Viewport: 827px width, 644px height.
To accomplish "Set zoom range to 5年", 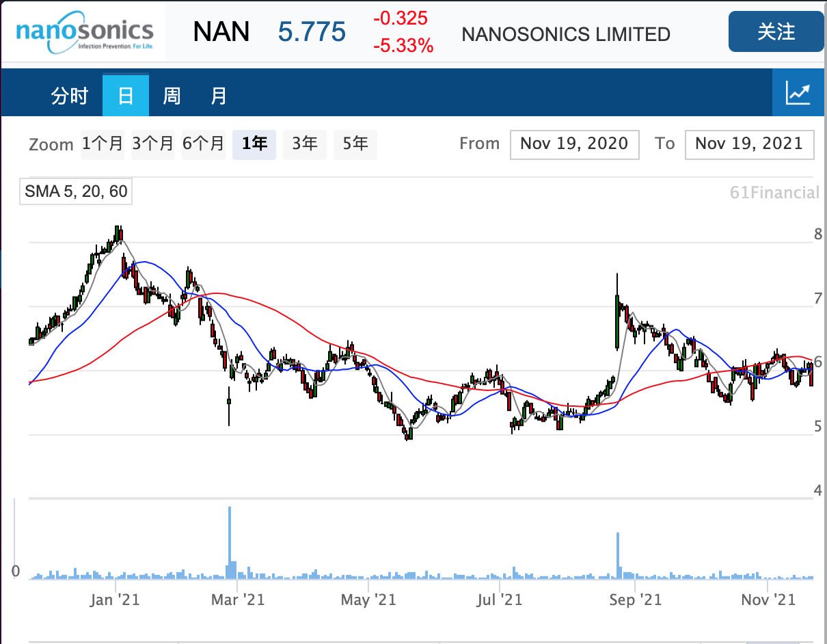I will tap(355, 144).
